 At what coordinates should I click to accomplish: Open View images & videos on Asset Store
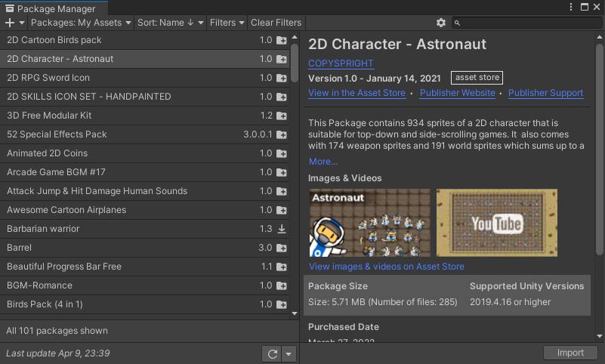(386, 267)
